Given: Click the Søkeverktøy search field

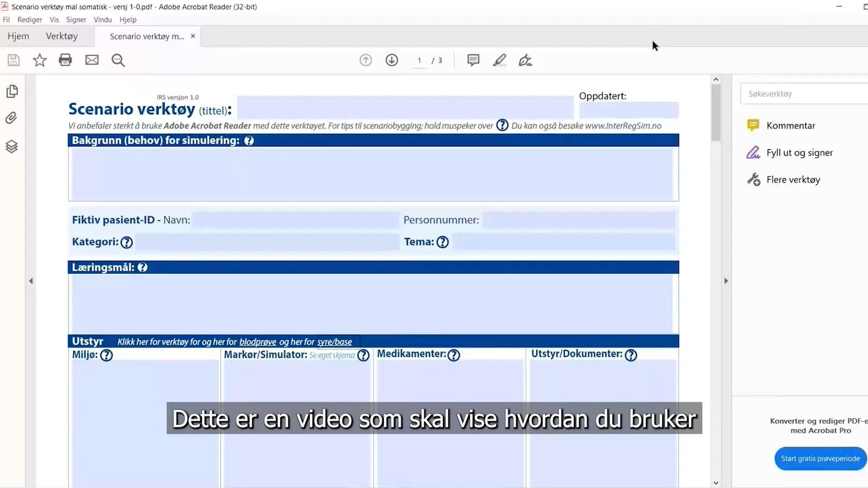Looking at the screenshot, I should point(804,94).
